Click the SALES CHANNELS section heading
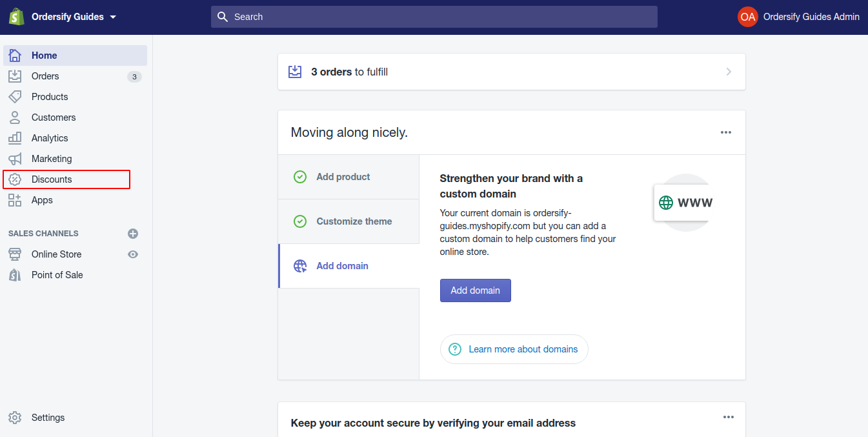The image size is (868, 437). pyautogui.click(x=43, y=234)
